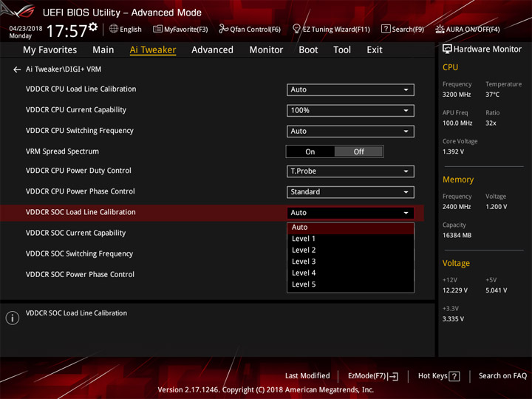Select Level 4 option
Screen dimensions: 532x399
[x=350, y=273]
